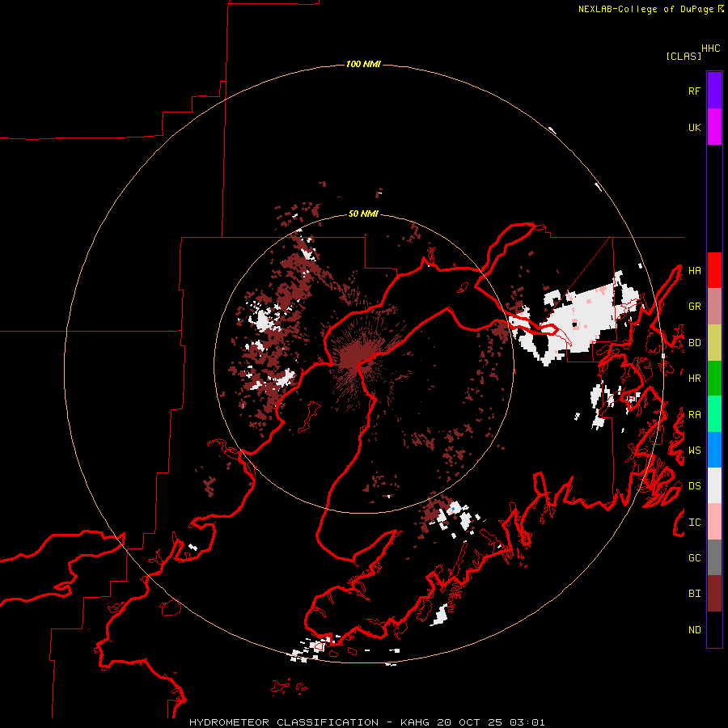The width and height of the screenshot is (728, 728).
Task: Click the HA legend label
Action: point(694,270)
